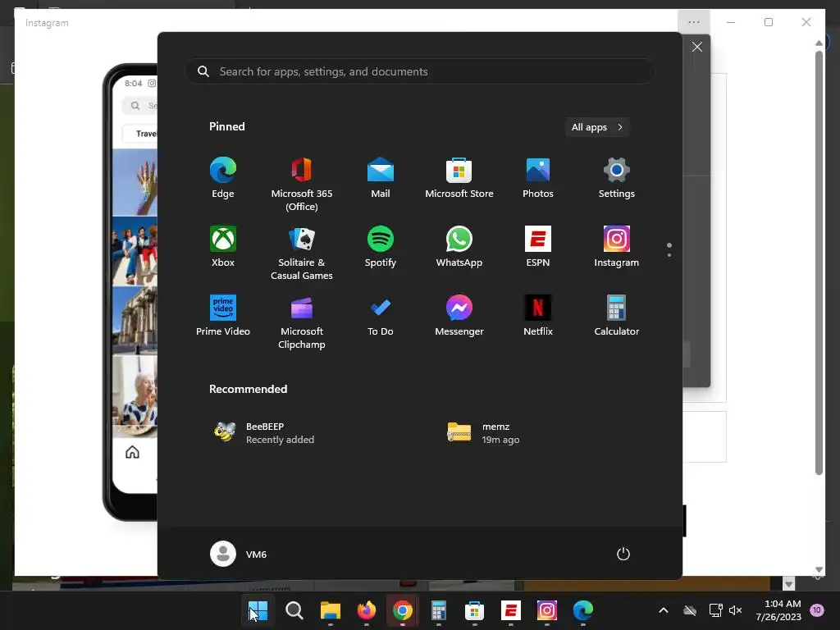This screenshot has height=630, width=840.
Task: Open Calculator from pinned apps
Action: tap(617, 316)
